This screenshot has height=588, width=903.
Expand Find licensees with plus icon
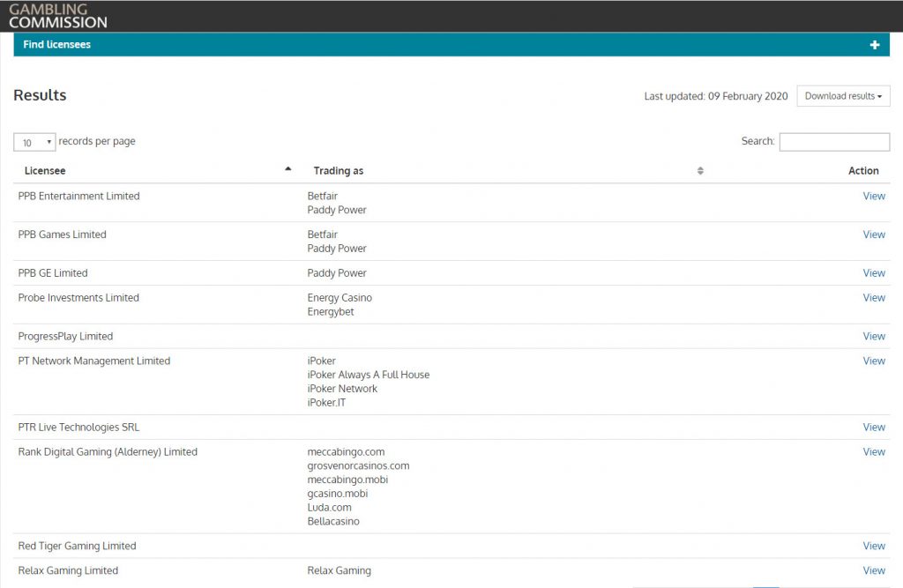[874, 45]
